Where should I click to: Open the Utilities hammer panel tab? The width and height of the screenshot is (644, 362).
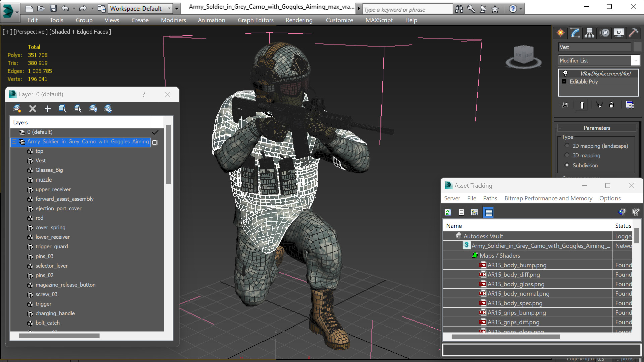point(633,32)
